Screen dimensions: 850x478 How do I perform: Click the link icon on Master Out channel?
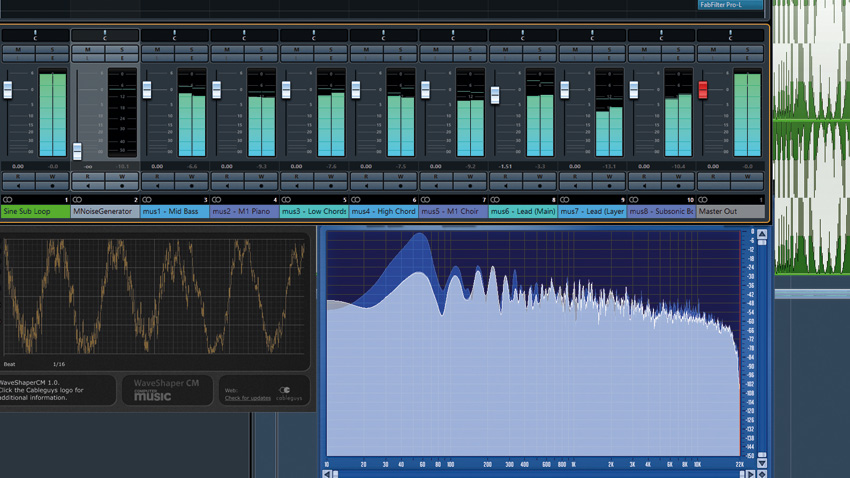pyautogui.click(x=703, y=199)
